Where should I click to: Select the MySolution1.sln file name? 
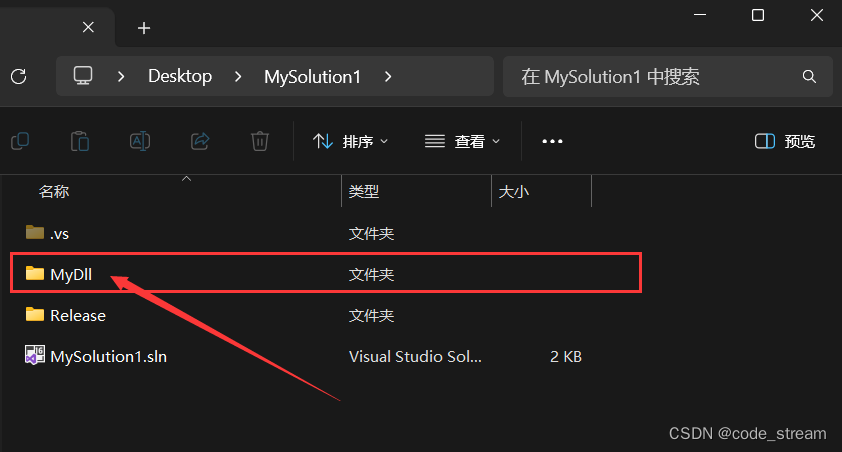pyautogui.click(x=108, y=356)
